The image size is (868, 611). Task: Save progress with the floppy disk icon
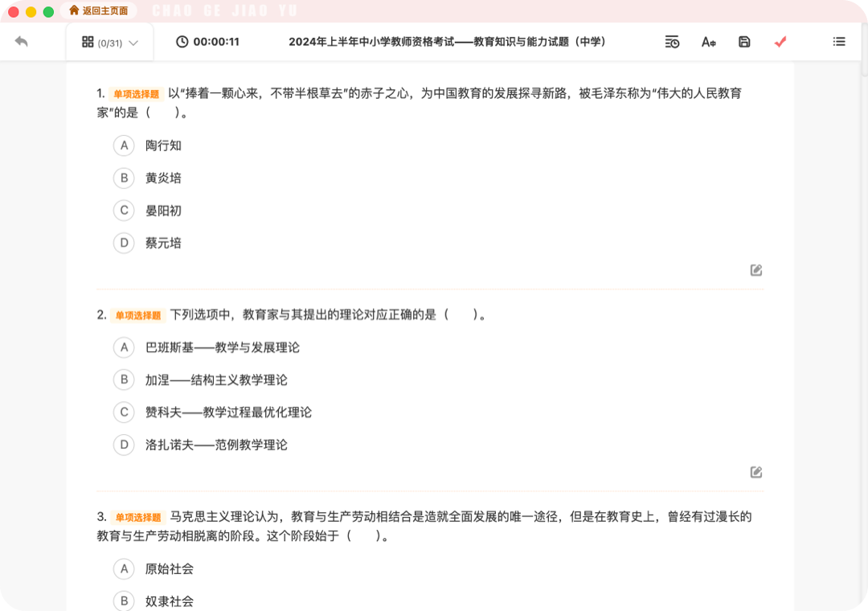tap(744, 42)
